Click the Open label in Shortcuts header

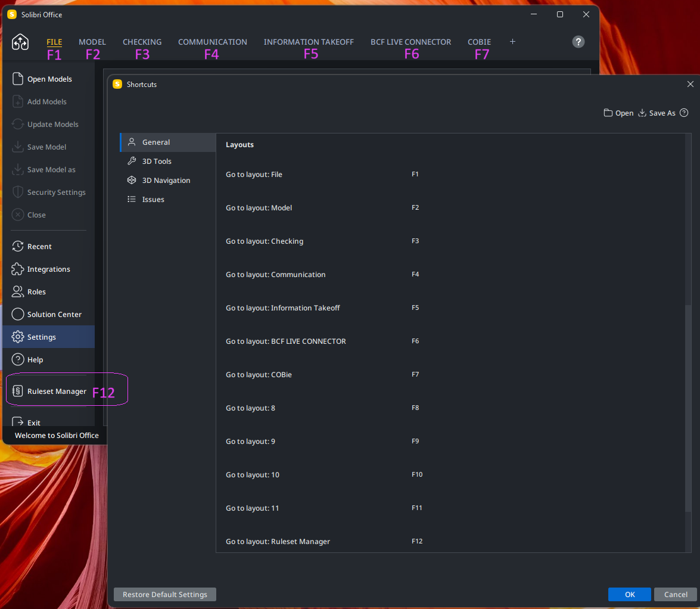624,113
